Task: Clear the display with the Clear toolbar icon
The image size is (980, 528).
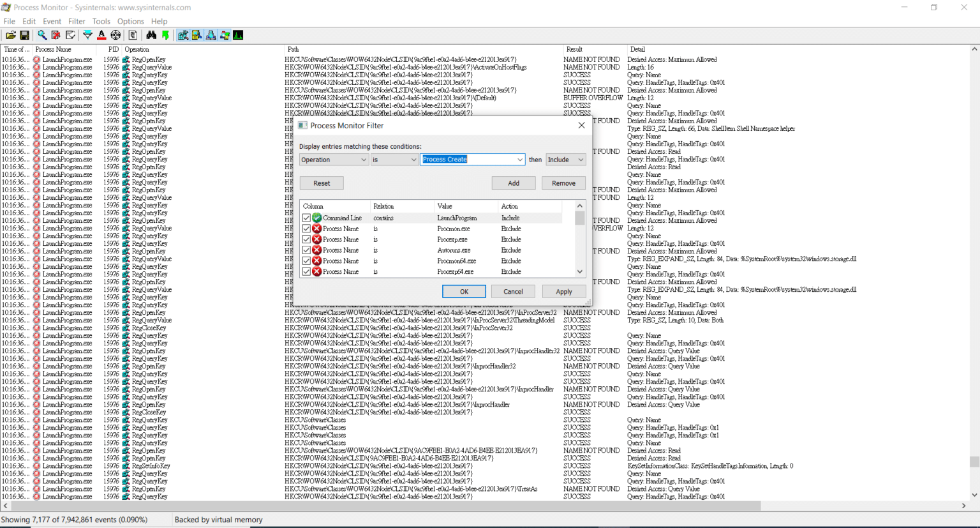Action: (x=70, y=35)
